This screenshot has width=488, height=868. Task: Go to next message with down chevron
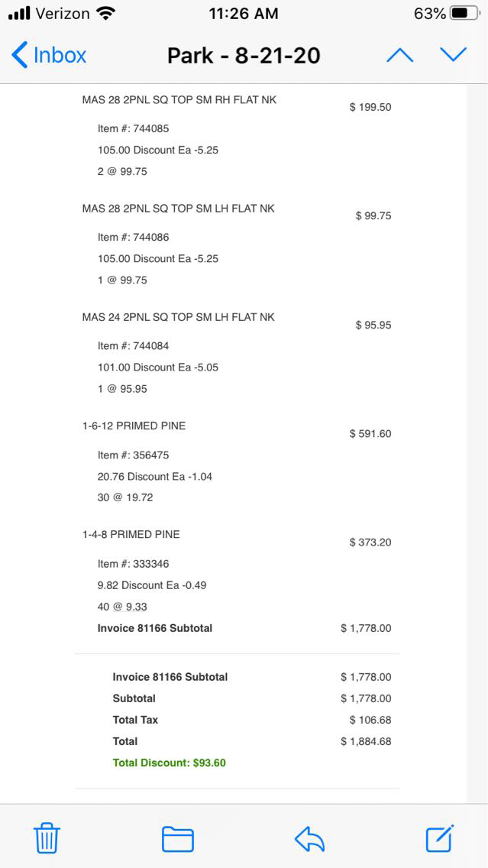[453, 55]
